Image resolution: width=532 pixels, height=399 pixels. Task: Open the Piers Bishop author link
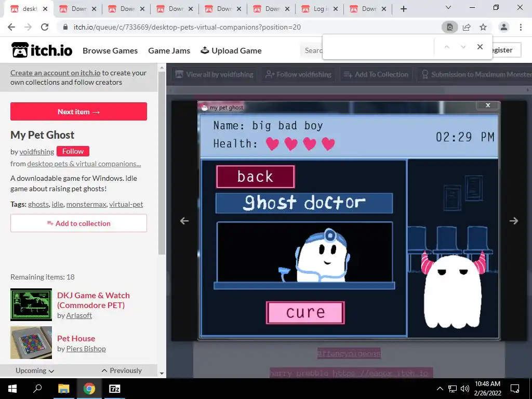[x=86, y=349]
